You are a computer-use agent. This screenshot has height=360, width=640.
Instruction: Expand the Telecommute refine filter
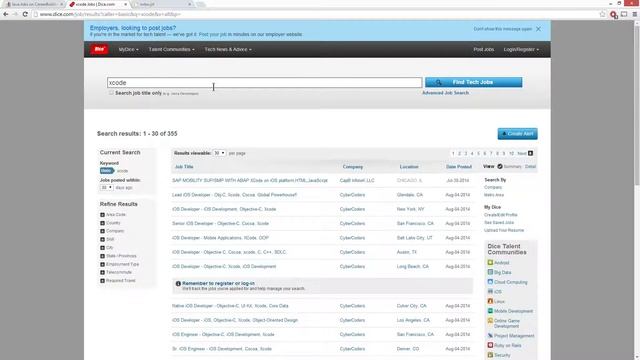point(102,272)
